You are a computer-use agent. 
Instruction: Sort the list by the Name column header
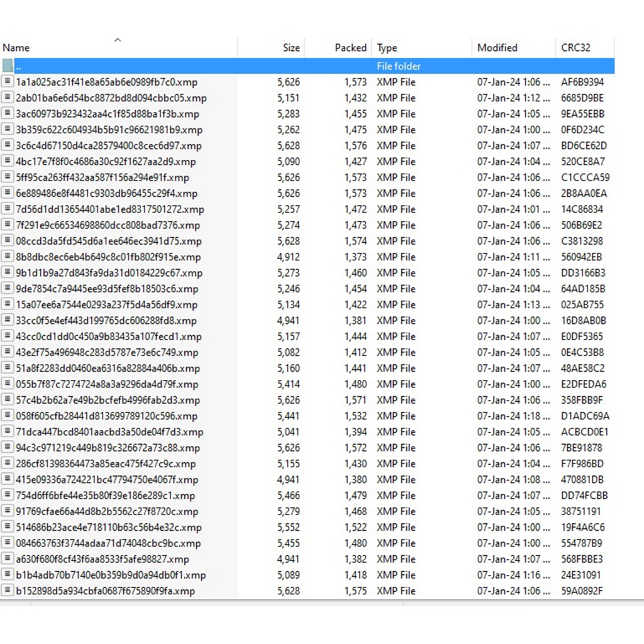click(16, 48)
